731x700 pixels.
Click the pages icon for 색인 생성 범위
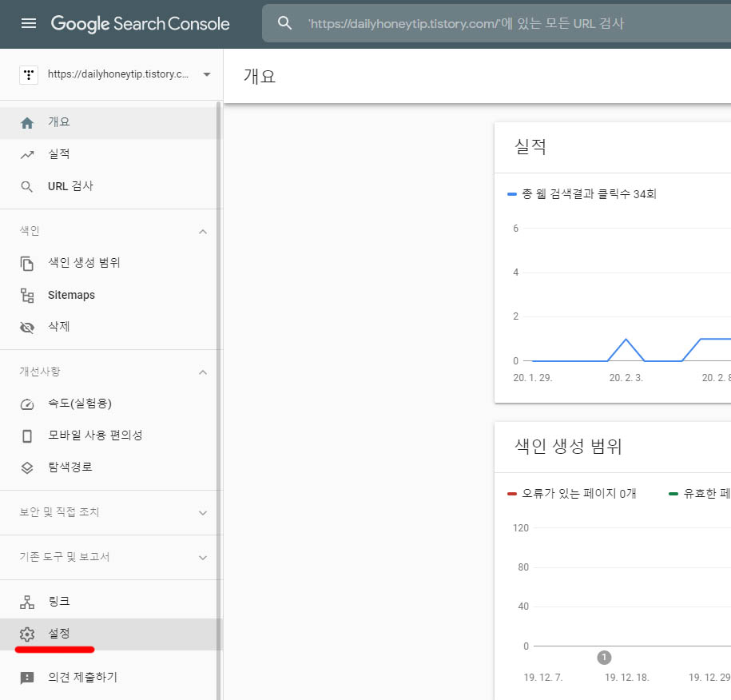(27, 264)
